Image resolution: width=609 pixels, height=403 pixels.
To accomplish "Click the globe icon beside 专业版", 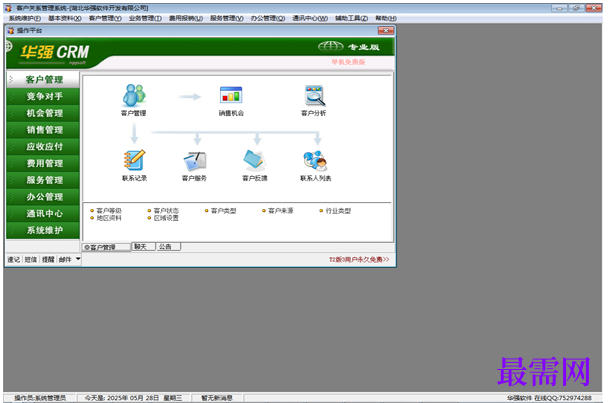I will click(x=331, y=47).
